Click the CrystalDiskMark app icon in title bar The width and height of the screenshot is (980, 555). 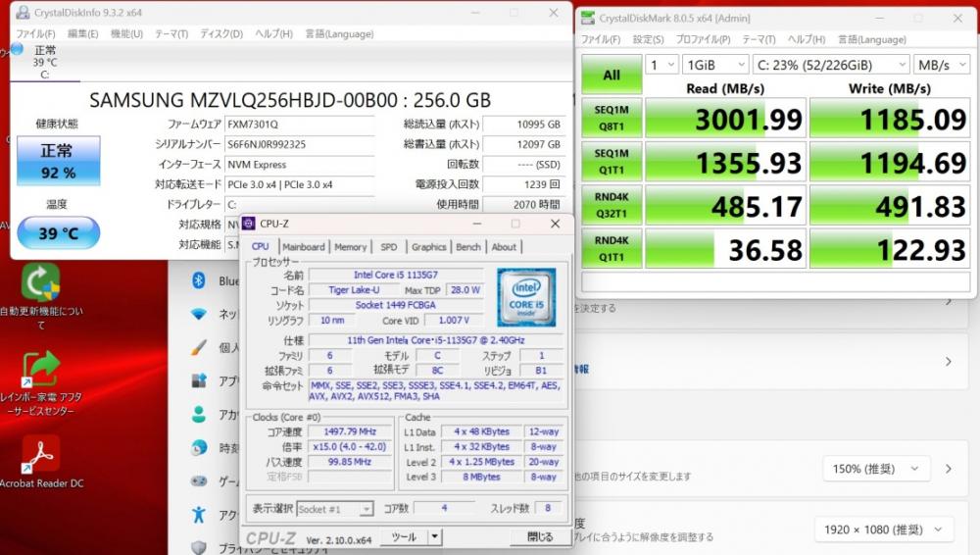[587, 19]
